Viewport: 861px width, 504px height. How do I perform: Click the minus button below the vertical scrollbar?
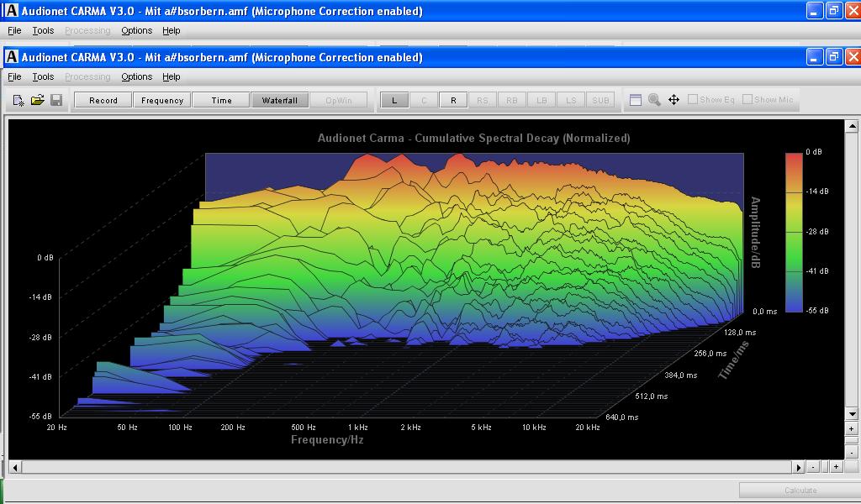point(852,453)
